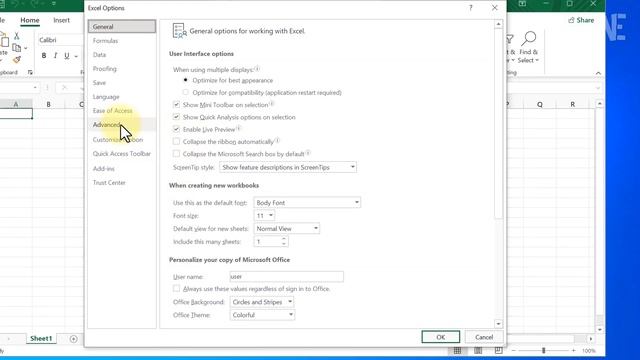640x360 pixels.
Task: Check Always use these values checkbox
Action: point(176,289)
